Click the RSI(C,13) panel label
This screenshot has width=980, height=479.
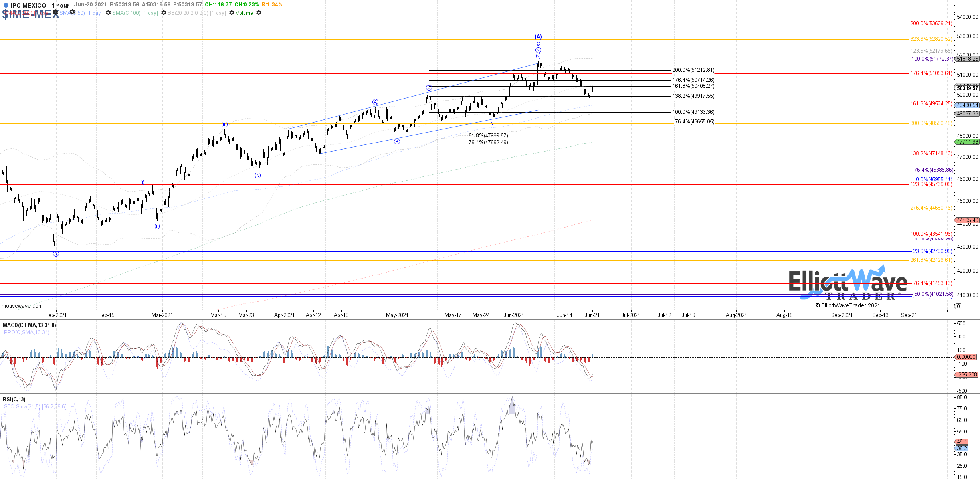pyautogui.click(x=14, y=399)
